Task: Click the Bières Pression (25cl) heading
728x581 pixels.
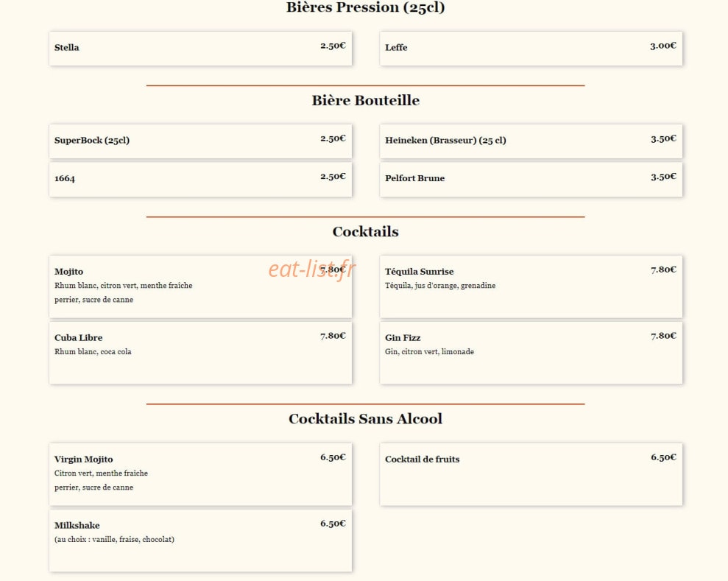Action: click(365, 7)
